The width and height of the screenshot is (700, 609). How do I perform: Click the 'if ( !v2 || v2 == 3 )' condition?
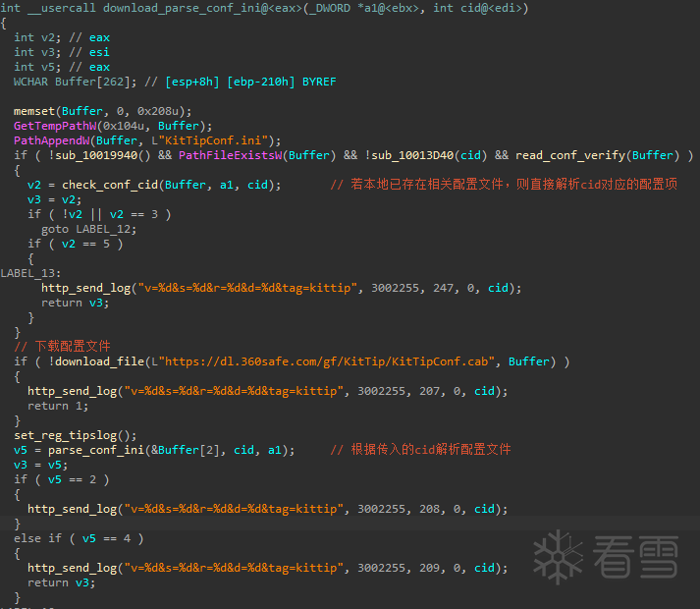point(99,214)
